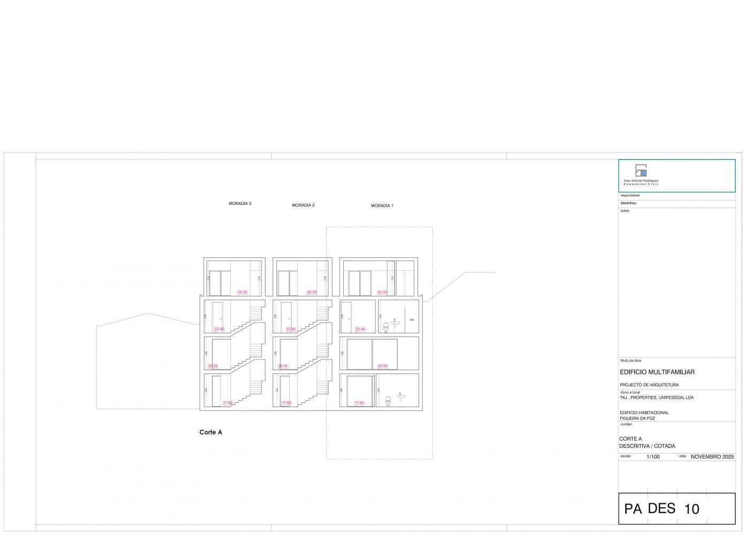The image size is (756, 535).
Task: Click the engineer logo in title block
Action: click(x=641, y=171)
